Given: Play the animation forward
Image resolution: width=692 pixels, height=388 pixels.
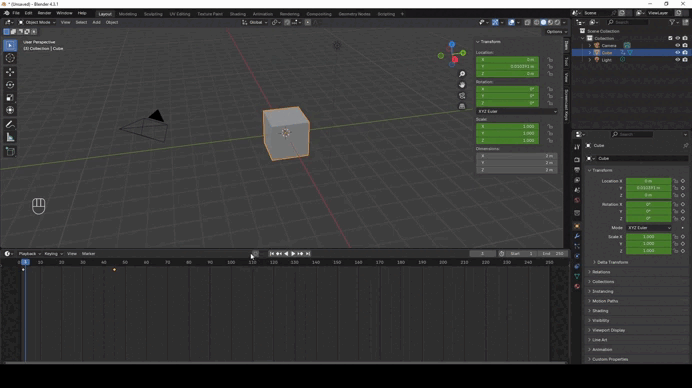Looking at the screenshot, I should [x=293, y=254].
